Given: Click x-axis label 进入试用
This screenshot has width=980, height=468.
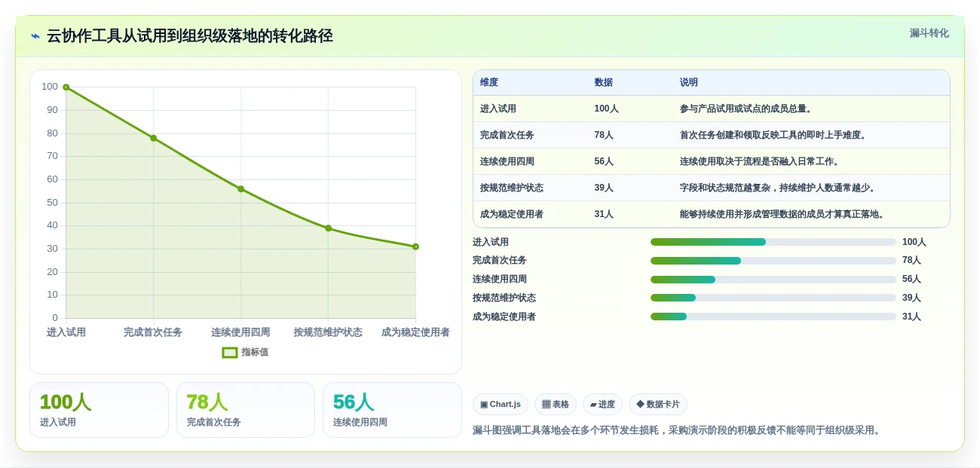Looking at the screenshot, I should pyautogui.click(x=66, y=332).
